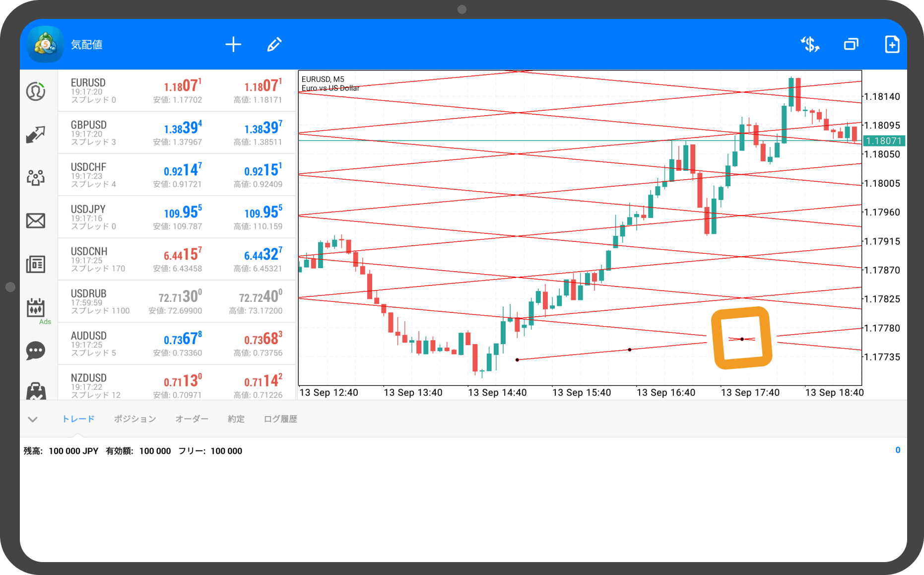924x575 pixels.
Task: Switch to the ログ履歴 tab
Action: click(280, 419)
